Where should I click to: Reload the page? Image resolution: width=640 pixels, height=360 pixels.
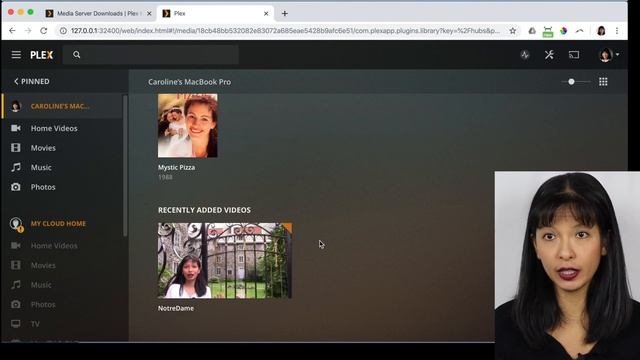click(x=44, y=31)
